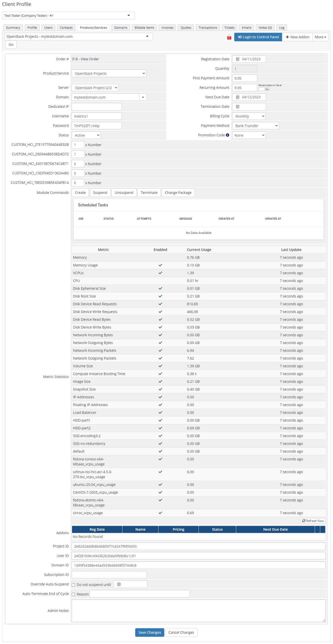Click the Save Changes button
This screenshot has width=333, height=644.
pos(150,632)
